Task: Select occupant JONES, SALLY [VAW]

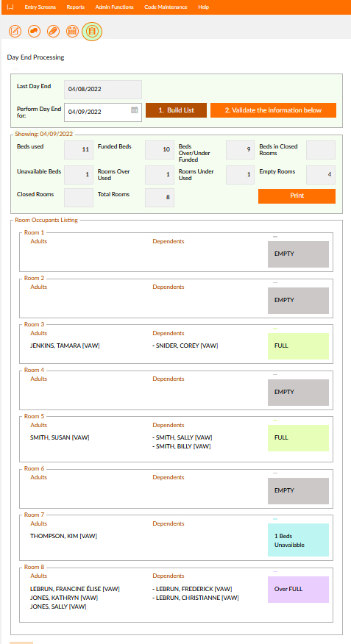Action: pyautogui.click(x=58, y=607)
